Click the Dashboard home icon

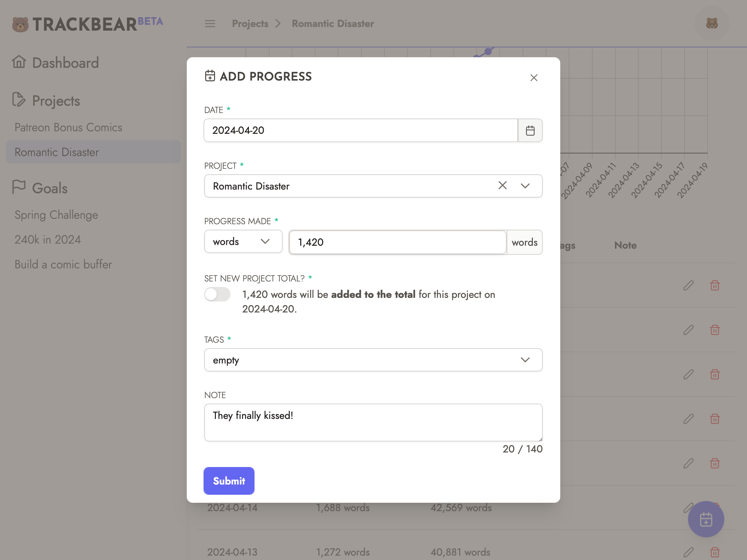coord(19,62)
